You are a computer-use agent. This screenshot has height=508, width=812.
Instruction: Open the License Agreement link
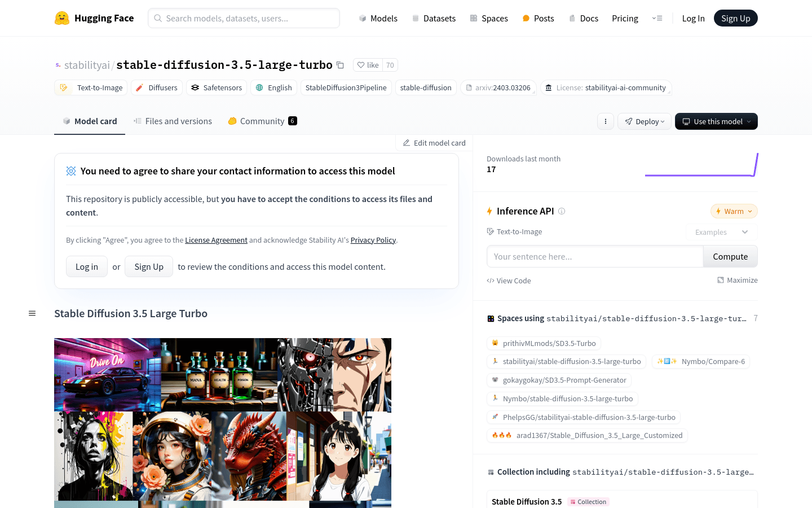216,240
